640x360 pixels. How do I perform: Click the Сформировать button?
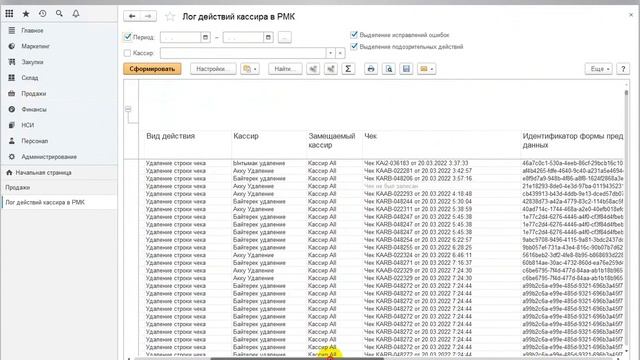pyautogui.click(x=152, y=69)
